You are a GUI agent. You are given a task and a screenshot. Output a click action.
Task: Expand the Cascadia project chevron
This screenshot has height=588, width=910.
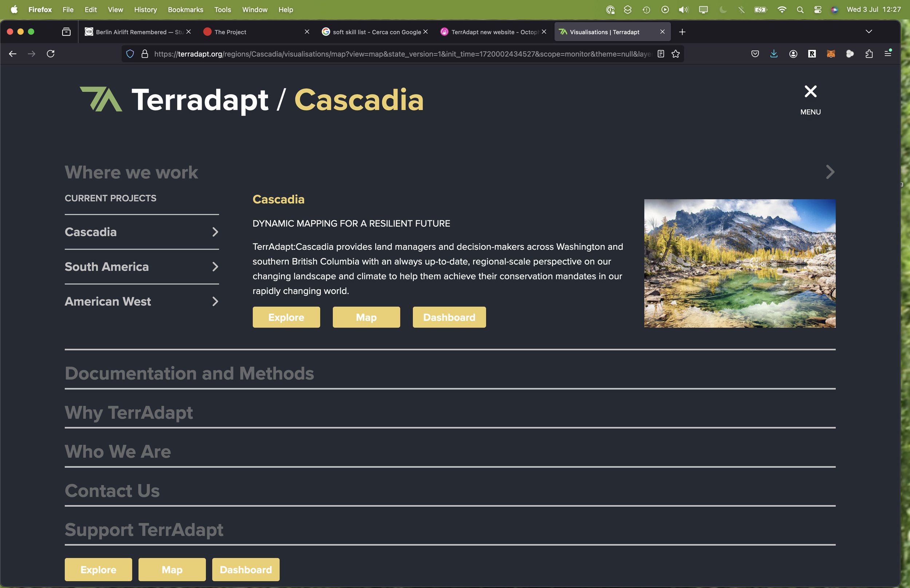coord(215,232)
